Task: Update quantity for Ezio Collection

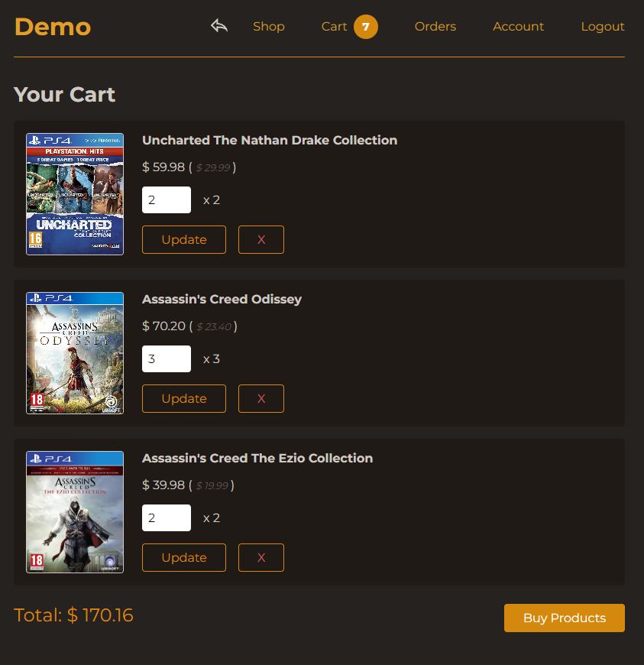Action: coord(184,558)
